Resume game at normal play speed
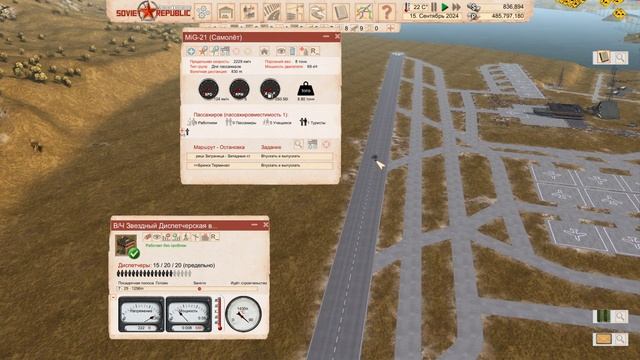Viewport: 640px width, 360px height. tap(445, 7)
